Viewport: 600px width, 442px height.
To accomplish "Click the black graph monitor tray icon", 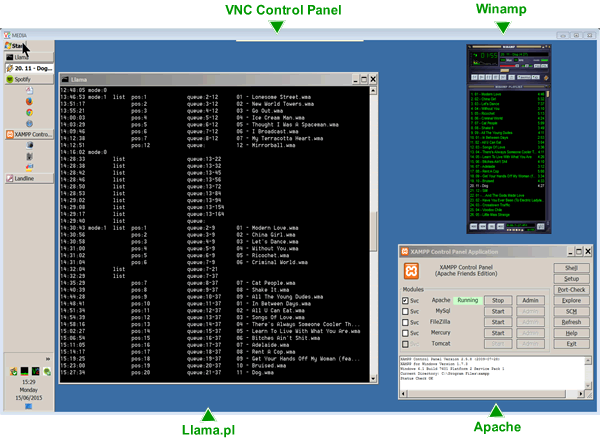I will click(x=24, y=371).
